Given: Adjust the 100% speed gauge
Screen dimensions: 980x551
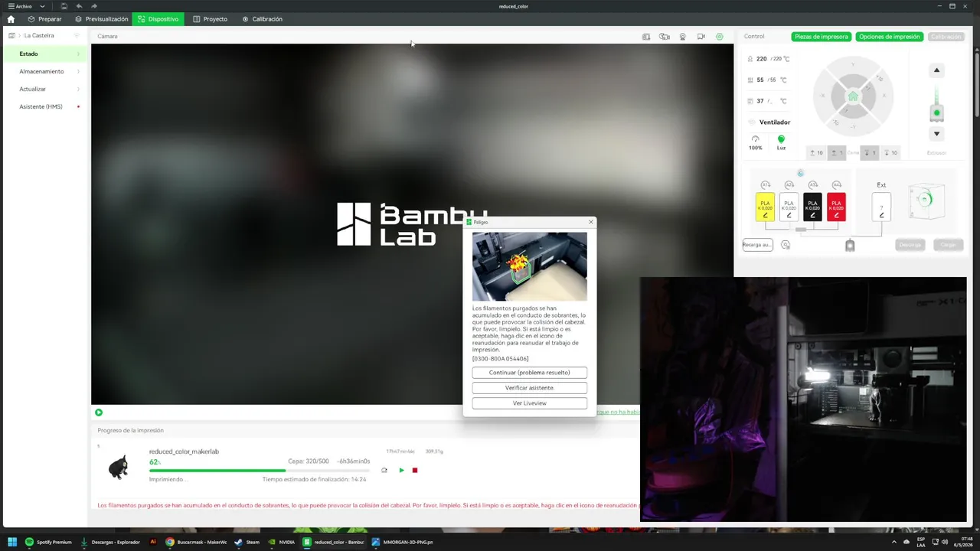Looking at the screenshot, I should point(756,142).
